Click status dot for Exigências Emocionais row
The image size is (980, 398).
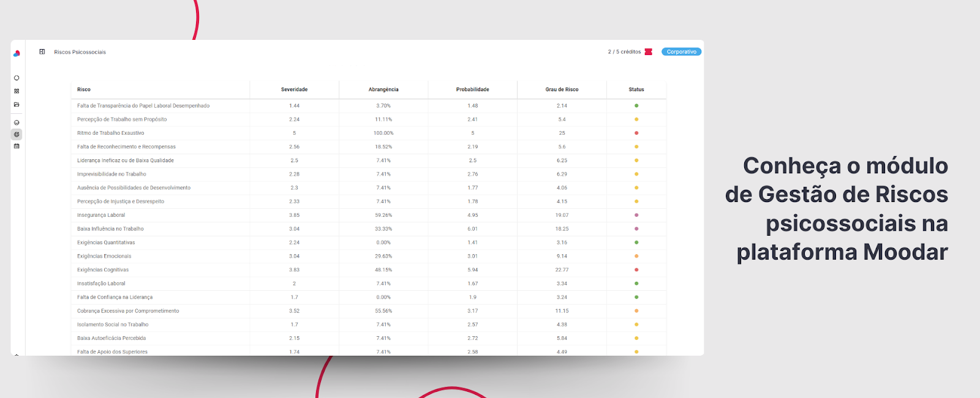(636, 256)
